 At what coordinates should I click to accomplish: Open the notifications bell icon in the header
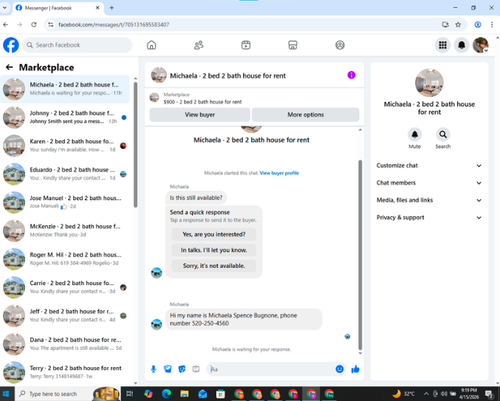coord(461,45)
